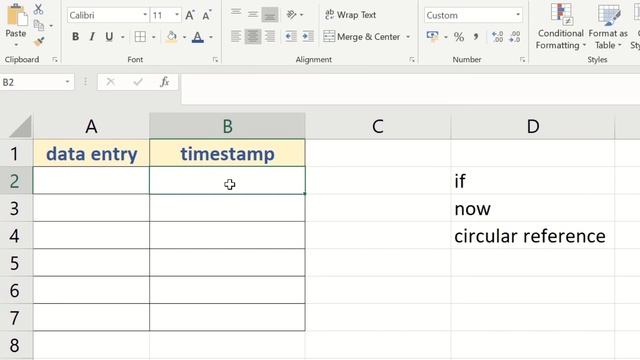
Task: Open Fill Color dropdown arrow
Action: point(184,37)
